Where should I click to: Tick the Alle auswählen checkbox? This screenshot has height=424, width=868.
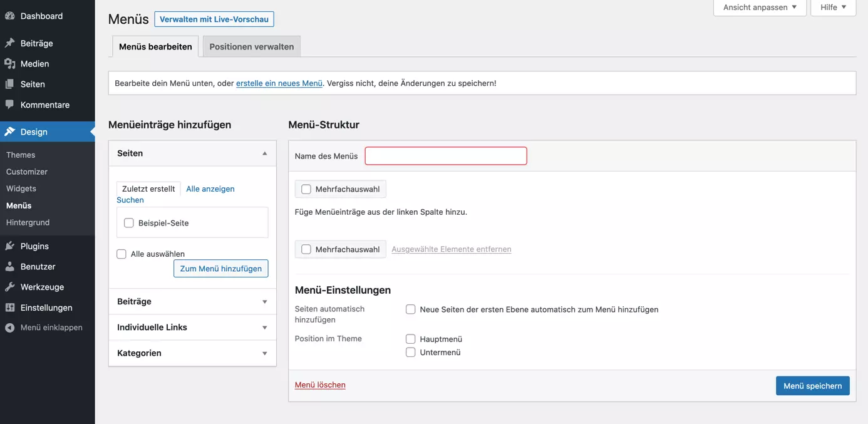coord(121,254)
